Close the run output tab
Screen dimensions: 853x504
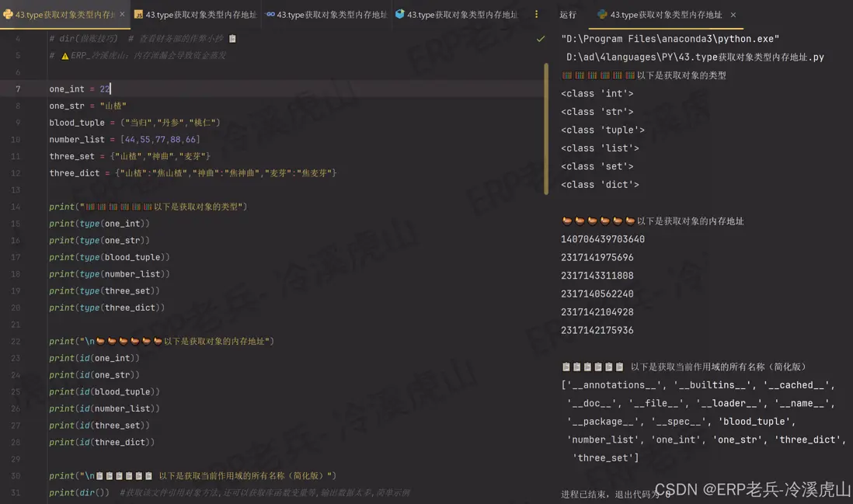[733, 15]
